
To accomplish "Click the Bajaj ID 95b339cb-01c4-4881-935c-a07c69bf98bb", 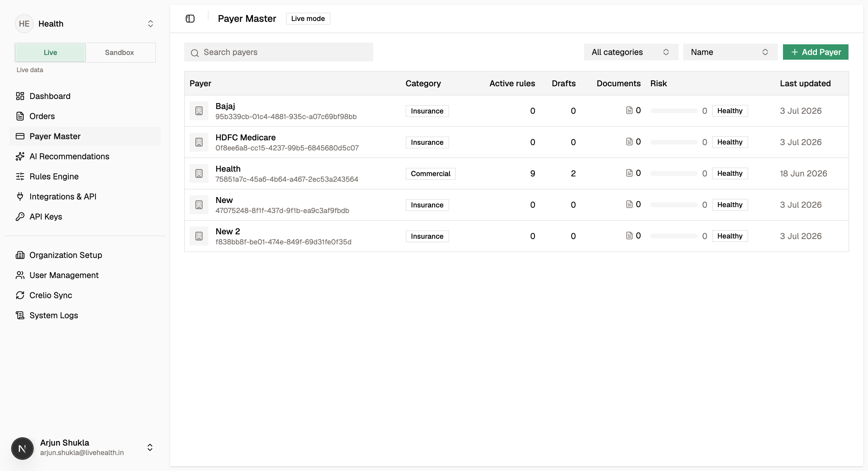I will click(x=286, y=116).
